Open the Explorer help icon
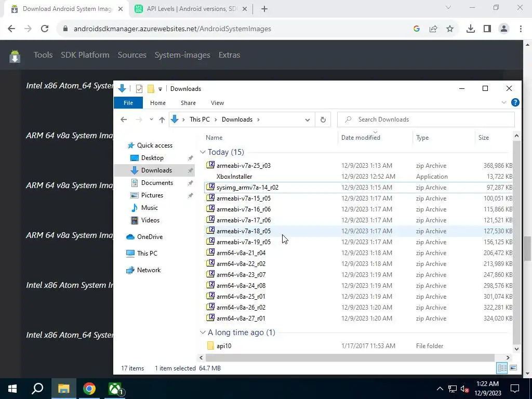Viewport: 532px width, 399px height. tap(515, 102)
